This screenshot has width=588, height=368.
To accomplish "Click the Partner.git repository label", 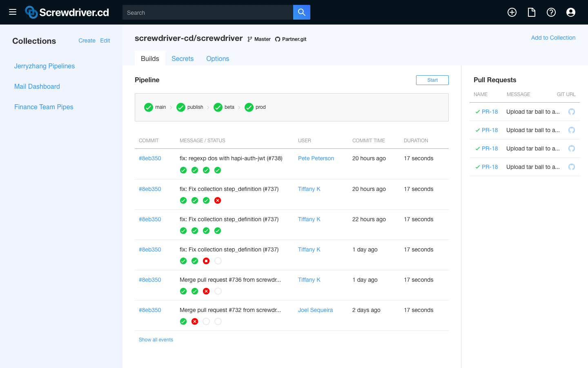I will pyautogui.click(x=294, y=39).
